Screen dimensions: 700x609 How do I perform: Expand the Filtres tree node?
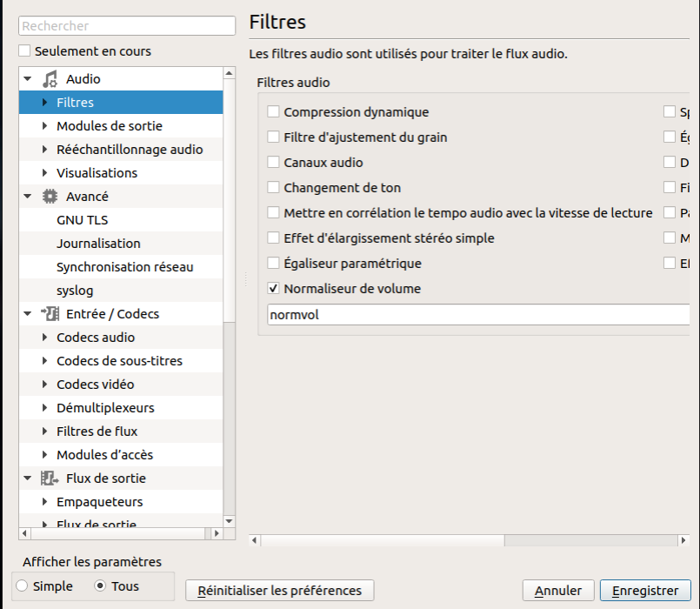point(44,103)
